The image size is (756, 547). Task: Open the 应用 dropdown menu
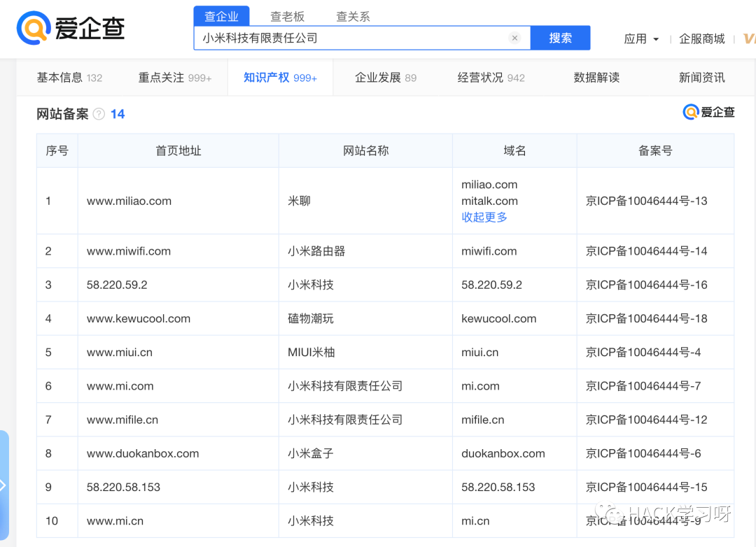point(640,38)
